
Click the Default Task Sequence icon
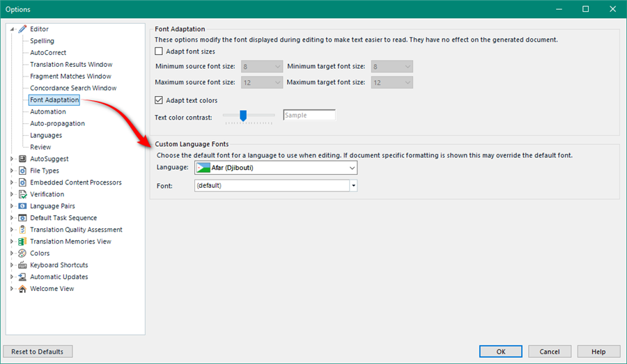point(22,218)
